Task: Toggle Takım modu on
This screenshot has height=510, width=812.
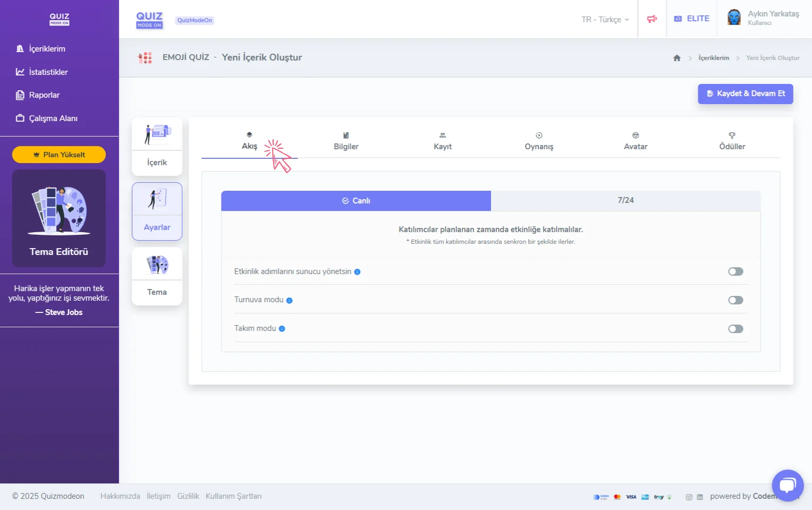Action: 735,329
